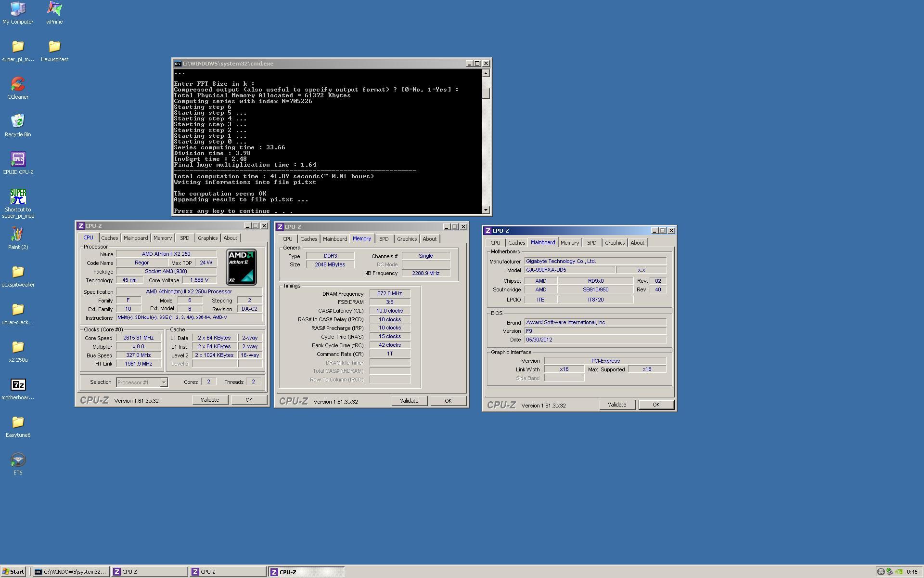
Task: Click the Z icon in Mainboard window title
Action: tap(488, 231)
